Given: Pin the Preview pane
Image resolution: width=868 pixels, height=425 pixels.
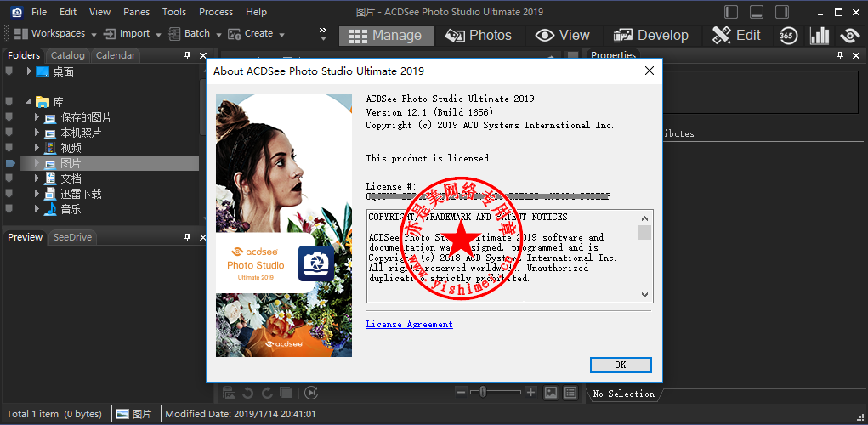Looking at the screenshot, I should pos(188,237).
